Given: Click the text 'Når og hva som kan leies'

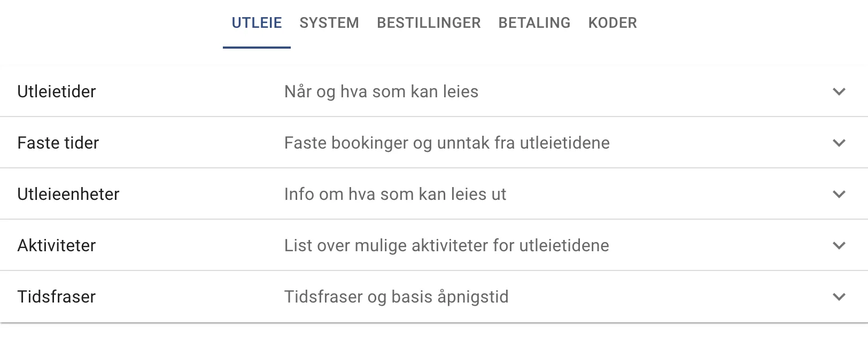Looking at the screenshot, I should pos(381,91).
